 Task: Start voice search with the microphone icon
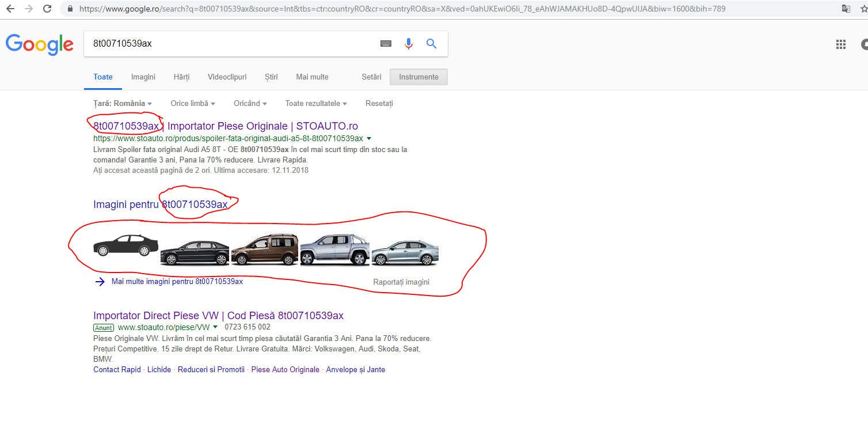tap(409, 44)
